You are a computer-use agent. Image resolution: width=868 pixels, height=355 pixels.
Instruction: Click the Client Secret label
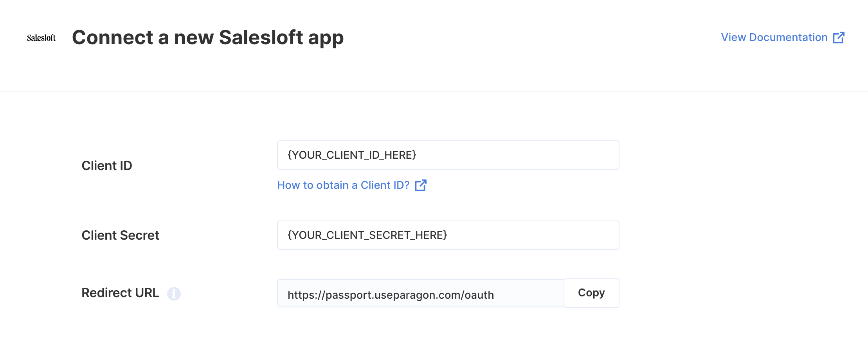click(120, 235)
